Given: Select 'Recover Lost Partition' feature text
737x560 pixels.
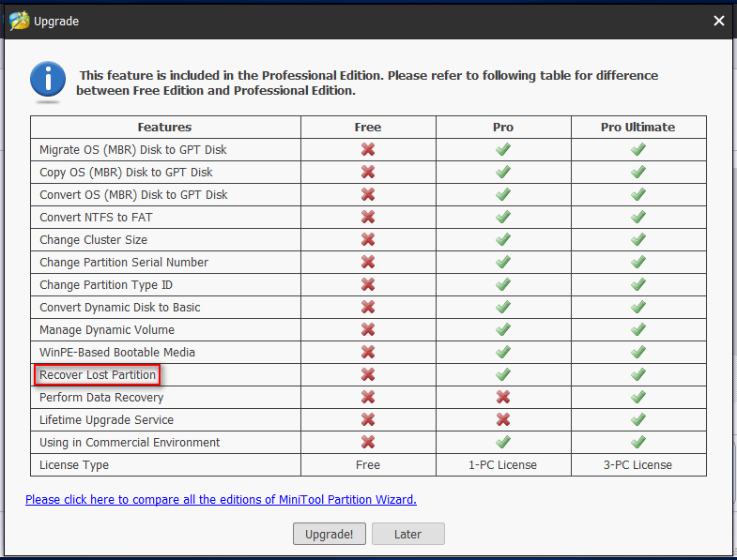Looking at the screenshot, I should tap(98, 375).
